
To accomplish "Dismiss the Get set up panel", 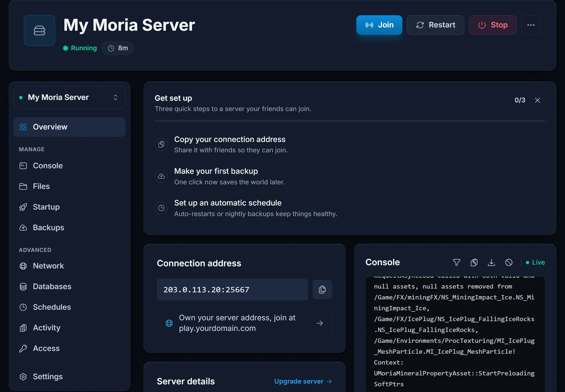I will pyautogui.click(x=537, y=101).
